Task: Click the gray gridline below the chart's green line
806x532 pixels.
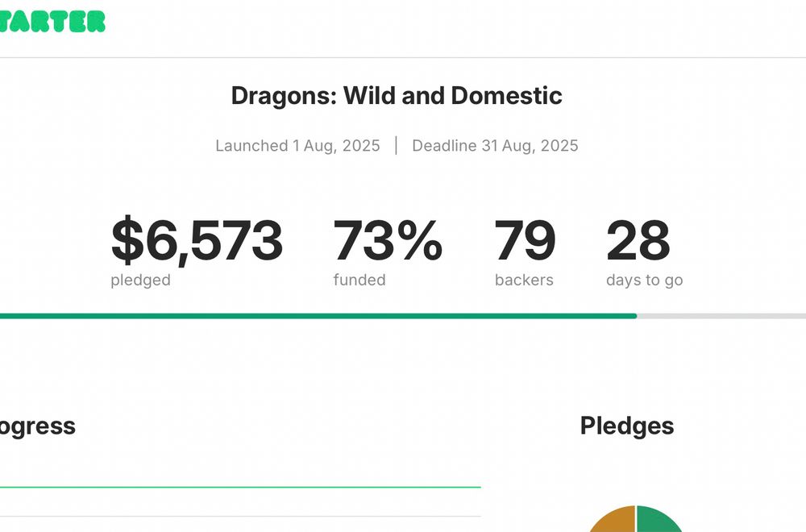Action: [240, 516]
